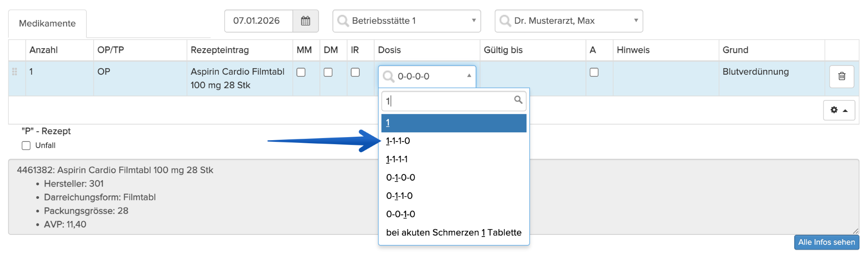Open the calendar date picker icon
The height and width of the screenshot is (260, 868).
pyautogui.click(x=306, y=21)
